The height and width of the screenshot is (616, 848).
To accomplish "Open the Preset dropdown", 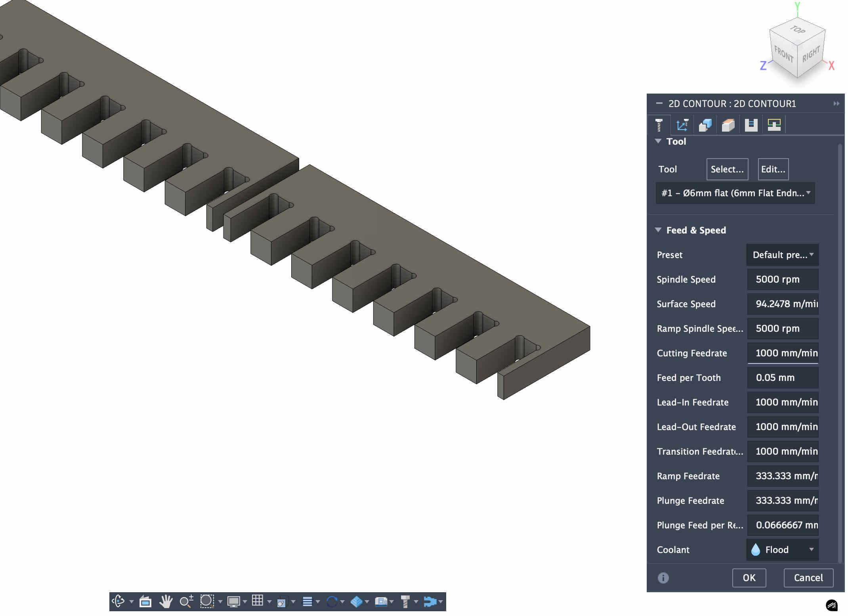I will (x=783, y=255).
